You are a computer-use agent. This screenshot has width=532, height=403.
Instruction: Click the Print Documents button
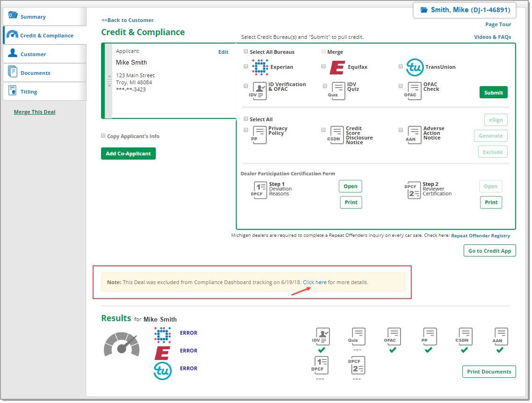pyautogui.click(x=489, y=372)
